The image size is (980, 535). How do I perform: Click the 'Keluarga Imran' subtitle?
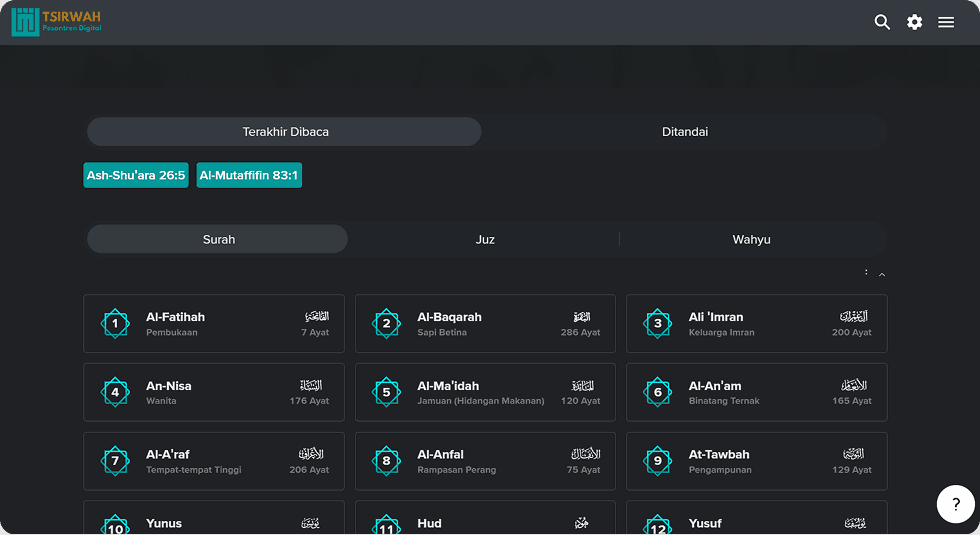coord(721,332)
